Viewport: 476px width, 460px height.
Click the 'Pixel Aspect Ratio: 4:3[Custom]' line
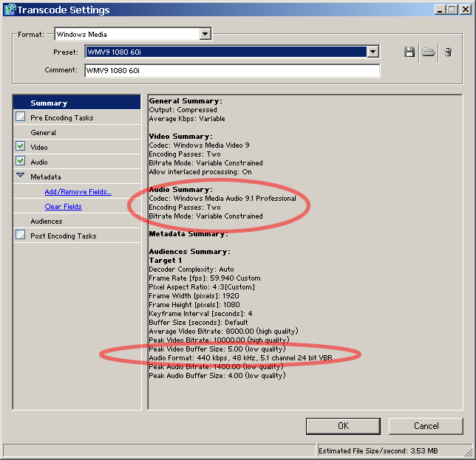tap(202, 287)
